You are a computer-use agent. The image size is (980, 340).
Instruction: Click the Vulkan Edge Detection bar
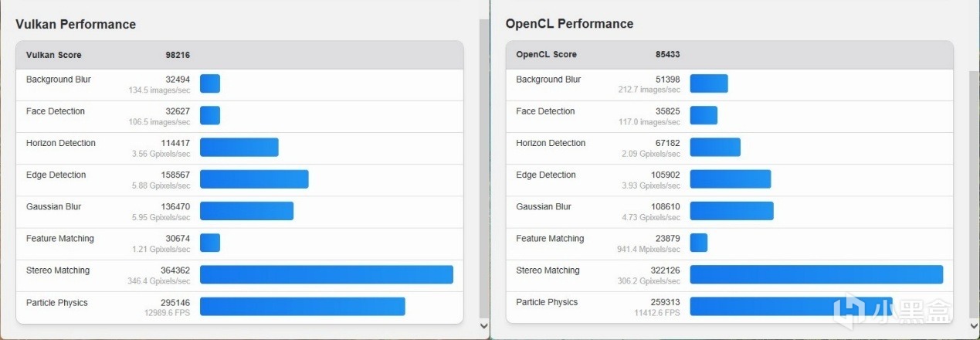tap(254, 179)
